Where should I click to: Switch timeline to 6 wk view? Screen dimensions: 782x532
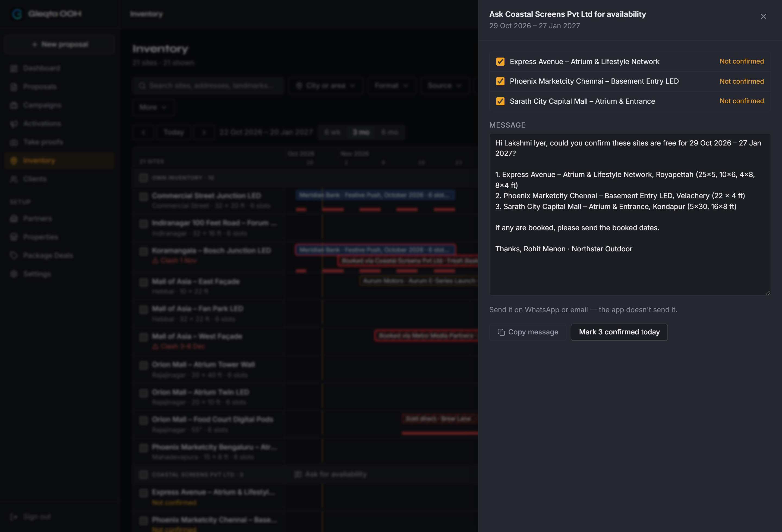click(x=332, y=132)
